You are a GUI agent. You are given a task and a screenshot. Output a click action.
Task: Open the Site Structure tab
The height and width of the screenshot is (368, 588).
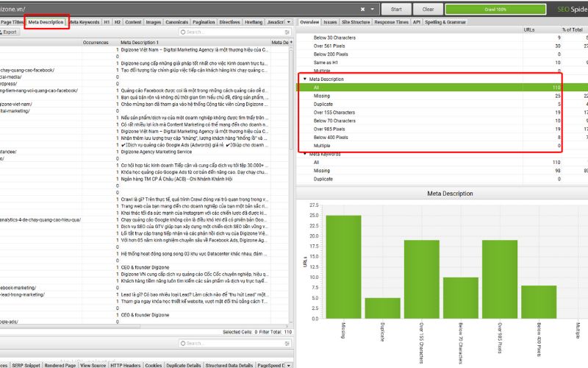pyautogui.click(x=356, y=22)
